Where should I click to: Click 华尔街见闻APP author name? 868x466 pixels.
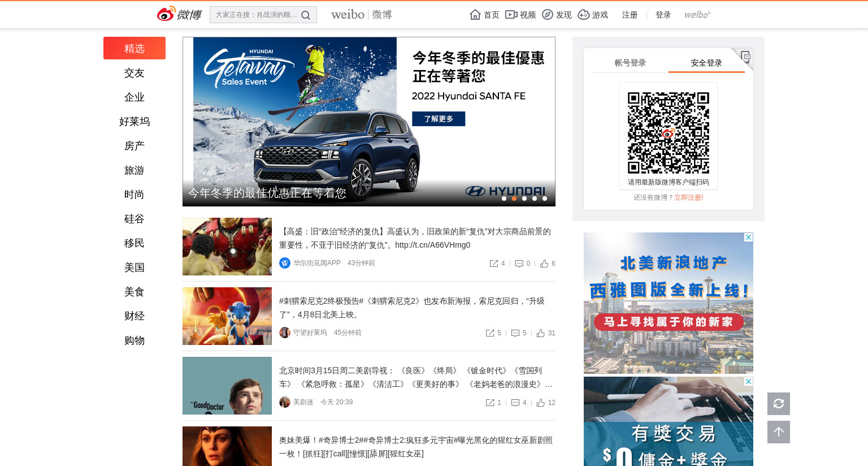317,263
